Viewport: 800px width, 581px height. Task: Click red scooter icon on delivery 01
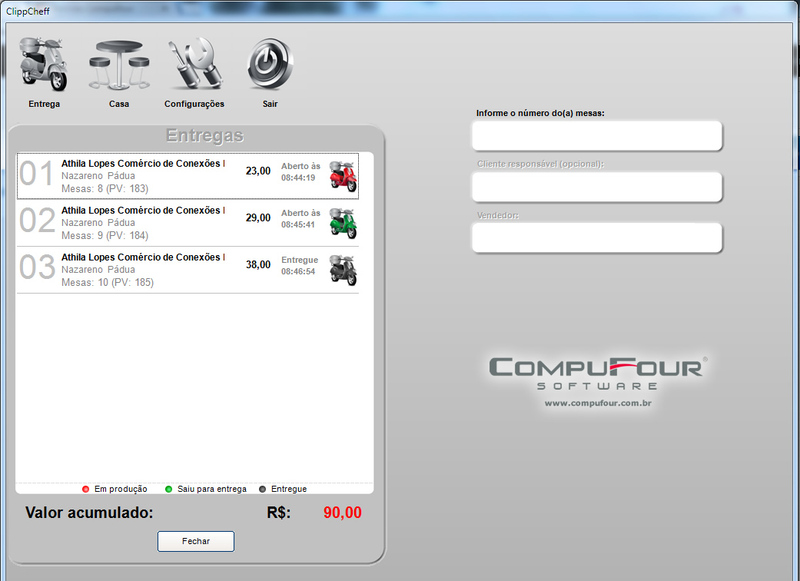coord(343,176)
